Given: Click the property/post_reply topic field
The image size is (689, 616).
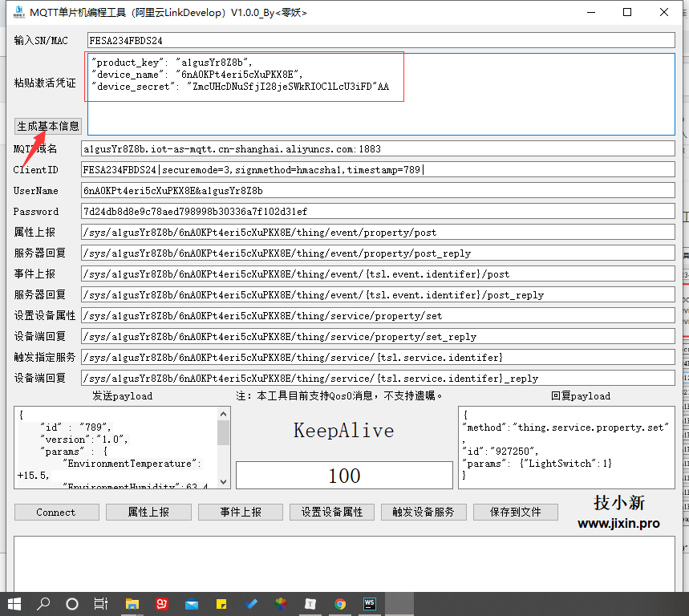Looking at the screenshot, I should tap(378, 253).
